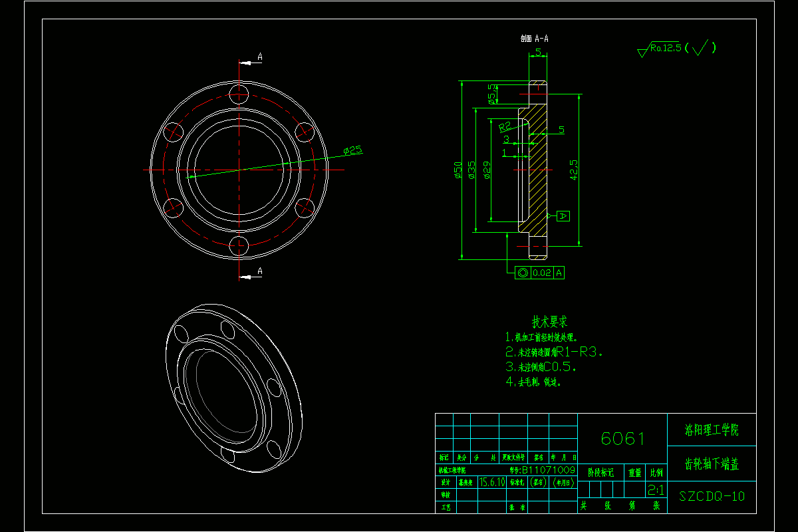The image size is (798, 532).
Task: Click the 42.5 vertical dimension
Action: pos(573,170)
